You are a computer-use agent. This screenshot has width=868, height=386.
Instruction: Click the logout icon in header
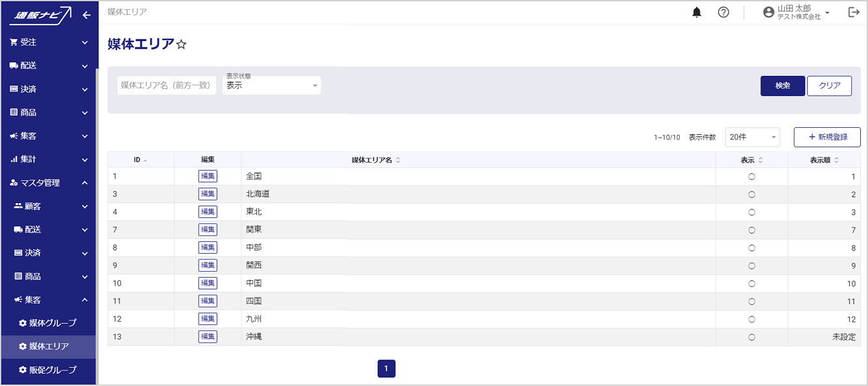click(854, 12)
